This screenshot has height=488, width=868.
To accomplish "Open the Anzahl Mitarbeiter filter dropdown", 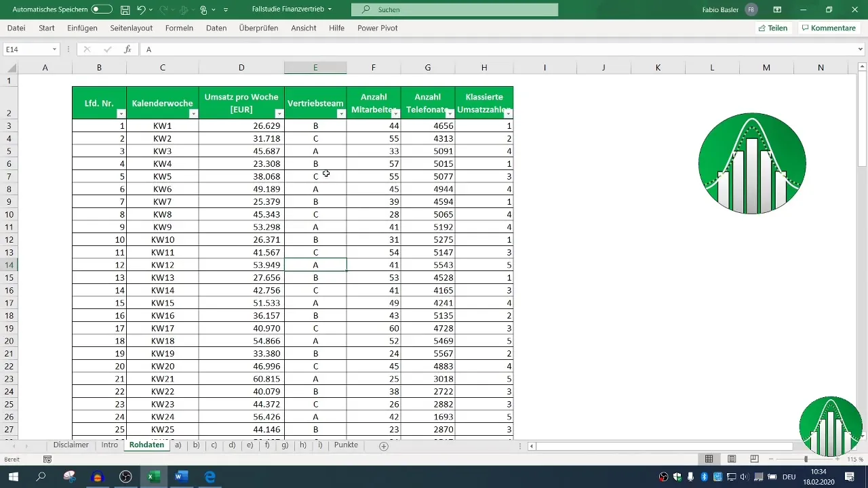I will point(395,114).
